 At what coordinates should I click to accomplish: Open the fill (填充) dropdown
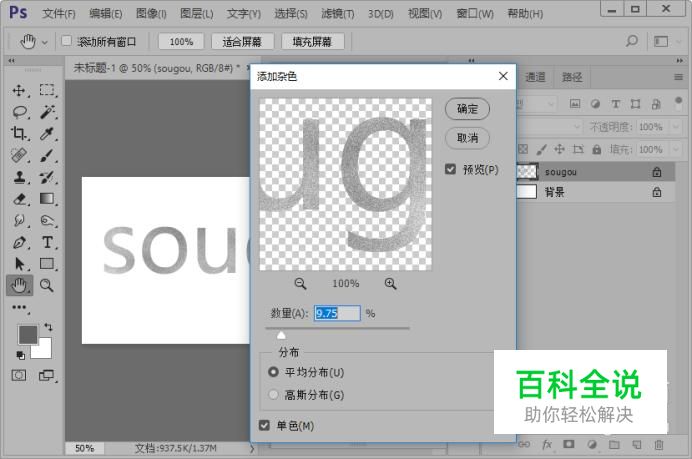(675, 150)
